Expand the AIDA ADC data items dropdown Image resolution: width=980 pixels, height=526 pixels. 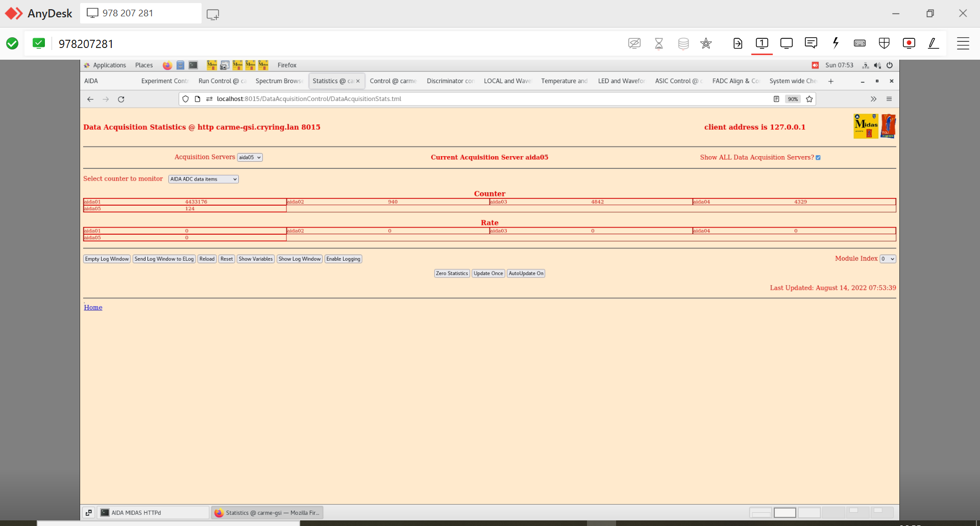(203, 179)
